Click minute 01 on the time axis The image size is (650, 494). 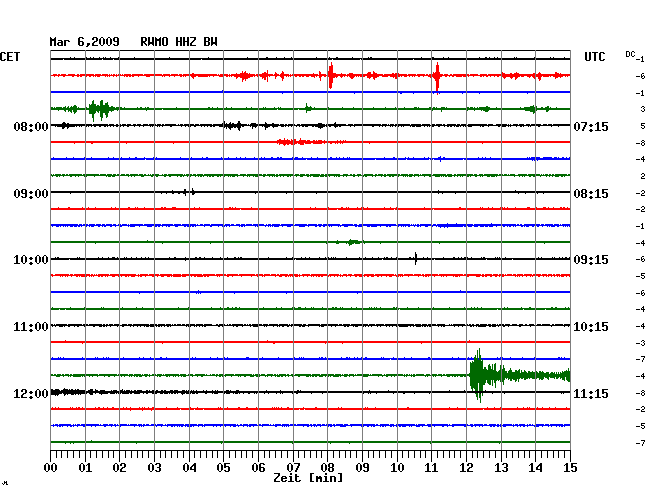point(85,468)
